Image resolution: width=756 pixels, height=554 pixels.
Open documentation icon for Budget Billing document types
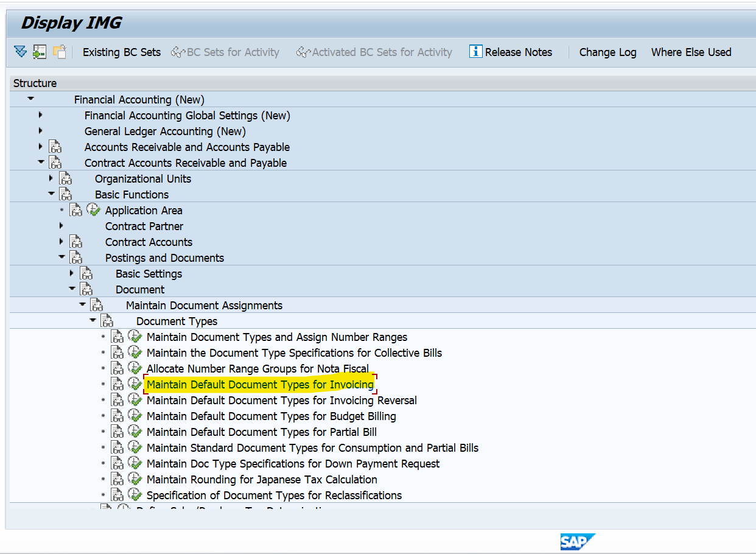(117, 416)
